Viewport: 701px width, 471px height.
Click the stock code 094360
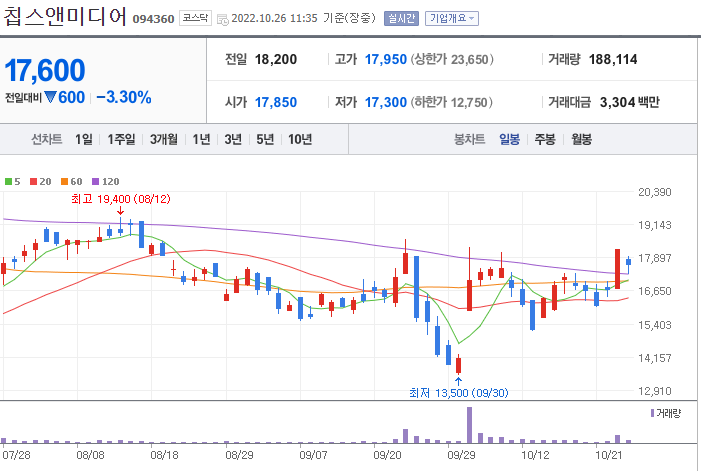tap(153, 19)
